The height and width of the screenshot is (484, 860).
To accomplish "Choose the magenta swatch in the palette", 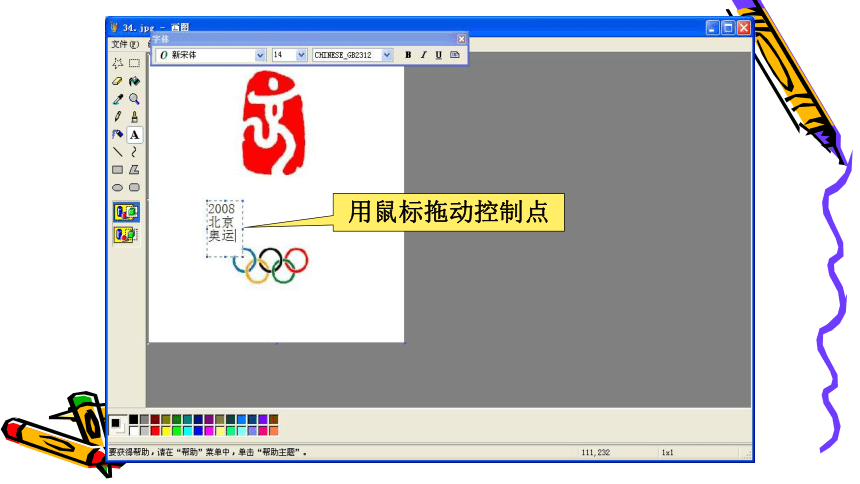I will [x=209, y=431].
